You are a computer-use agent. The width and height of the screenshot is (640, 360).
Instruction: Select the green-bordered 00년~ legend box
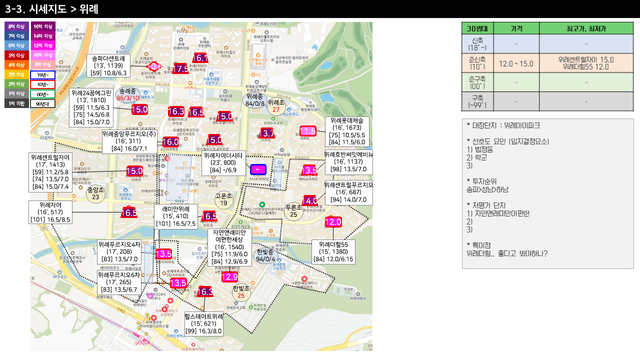(x=43, y=94)
